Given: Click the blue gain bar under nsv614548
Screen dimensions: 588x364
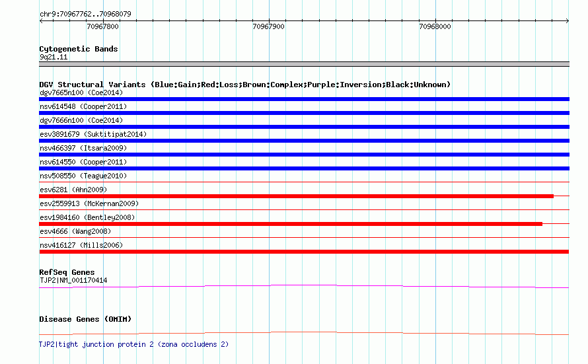Looking at the screenshot, I should click(304, 113).
